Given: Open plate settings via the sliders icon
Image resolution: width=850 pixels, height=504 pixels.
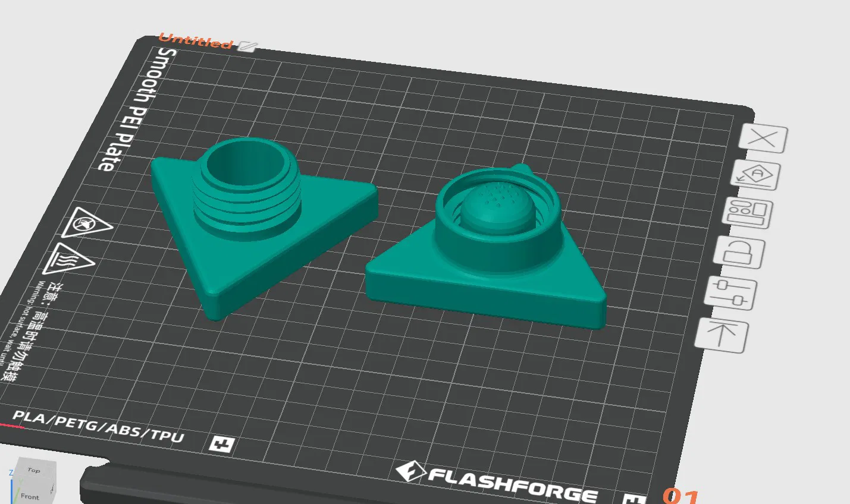Looking at the screenshot, I should coord(730,292).
